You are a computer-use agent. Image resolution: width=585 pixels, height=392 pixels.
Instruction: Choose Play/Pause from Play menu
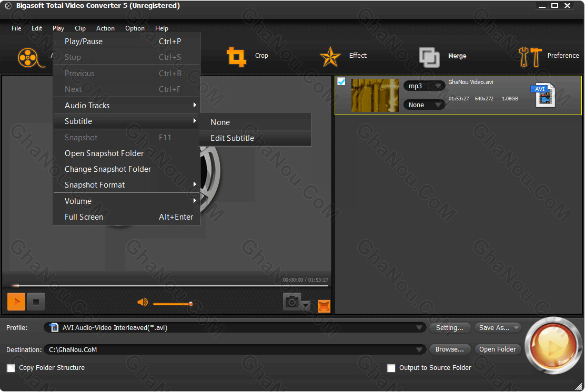(x=126, y=42)
